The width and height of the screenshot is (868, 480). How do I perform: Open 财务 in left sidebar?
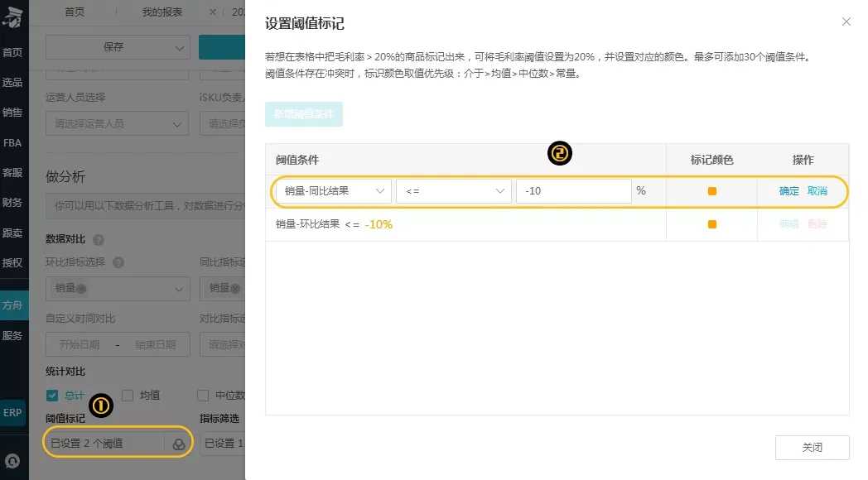click(x=12, y=203)
